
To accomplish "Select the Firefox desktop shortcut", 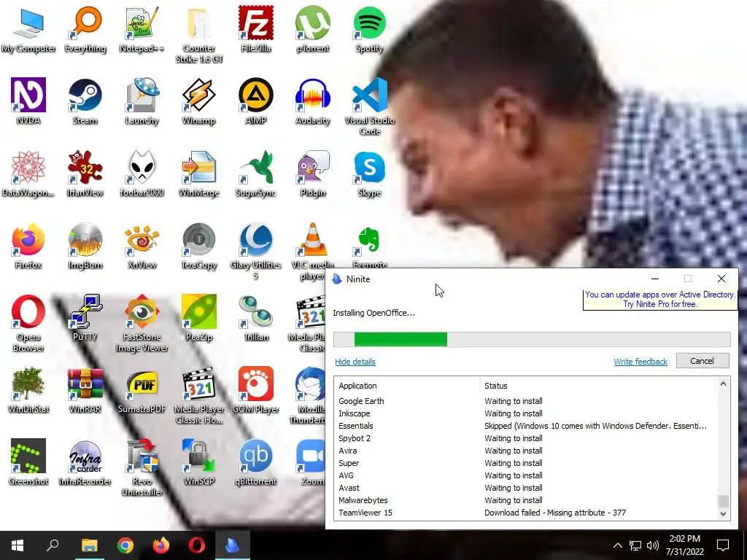I will 28,246.
